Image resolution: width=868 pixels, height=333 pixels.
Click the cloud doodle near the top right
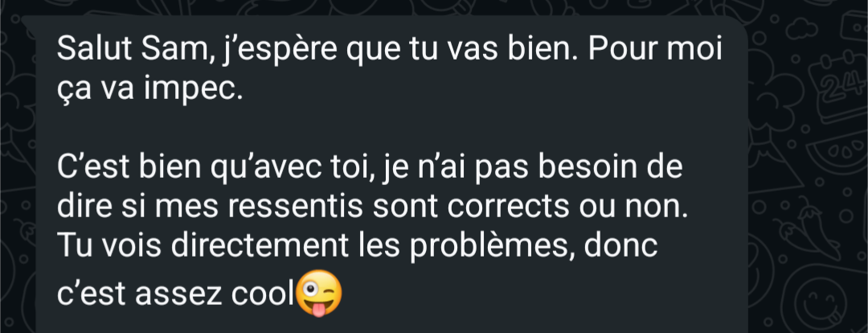coord(803,29)
